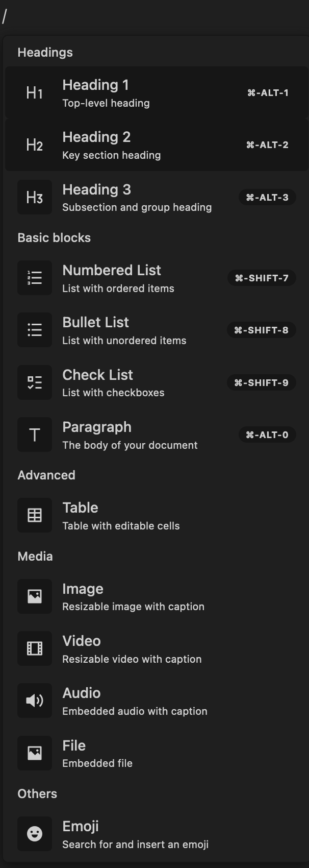Click the Table grid icon

coord(35,516)
